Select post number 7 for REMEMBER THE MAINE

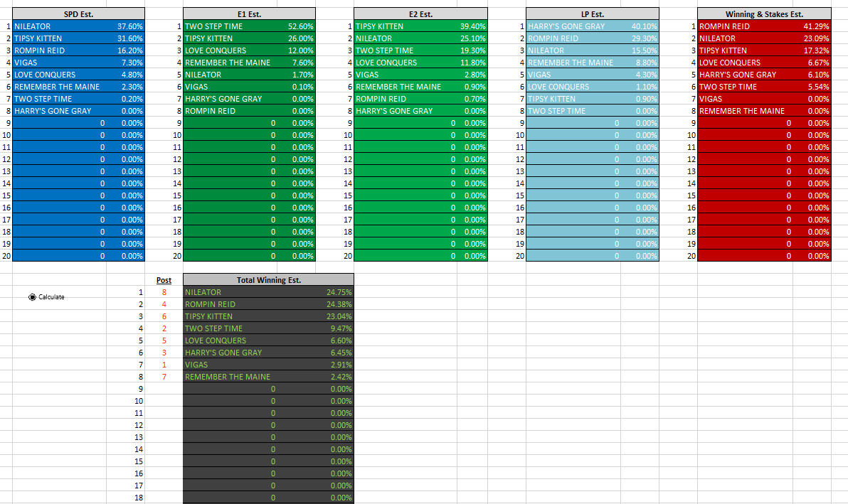(x=164, y=377)
